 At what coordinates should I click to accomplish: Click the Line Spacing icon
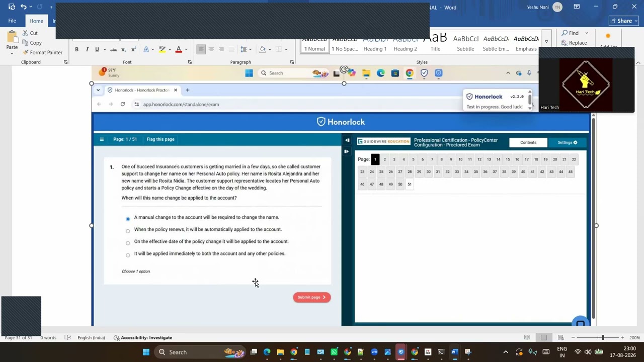(244, 49)
